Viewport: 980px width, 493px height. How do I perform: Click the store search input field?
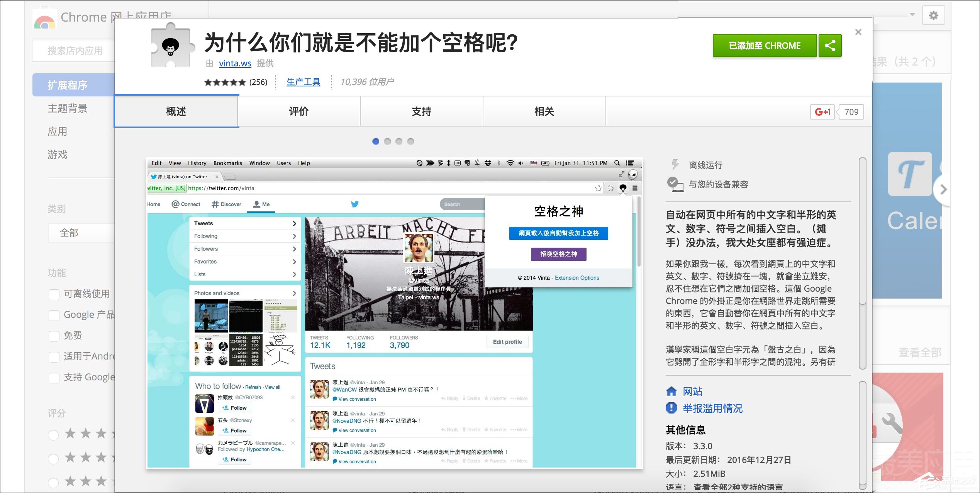pos(75,51)
